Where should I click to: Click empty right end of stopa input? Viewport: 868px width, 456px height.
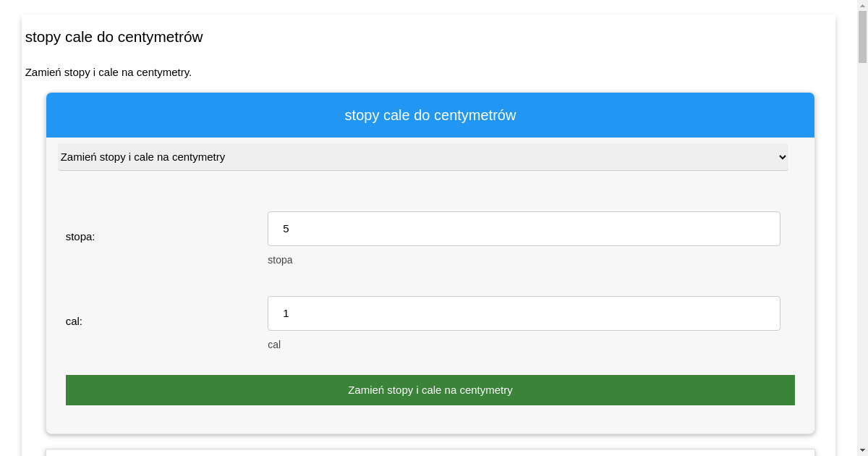coord(723,229)
